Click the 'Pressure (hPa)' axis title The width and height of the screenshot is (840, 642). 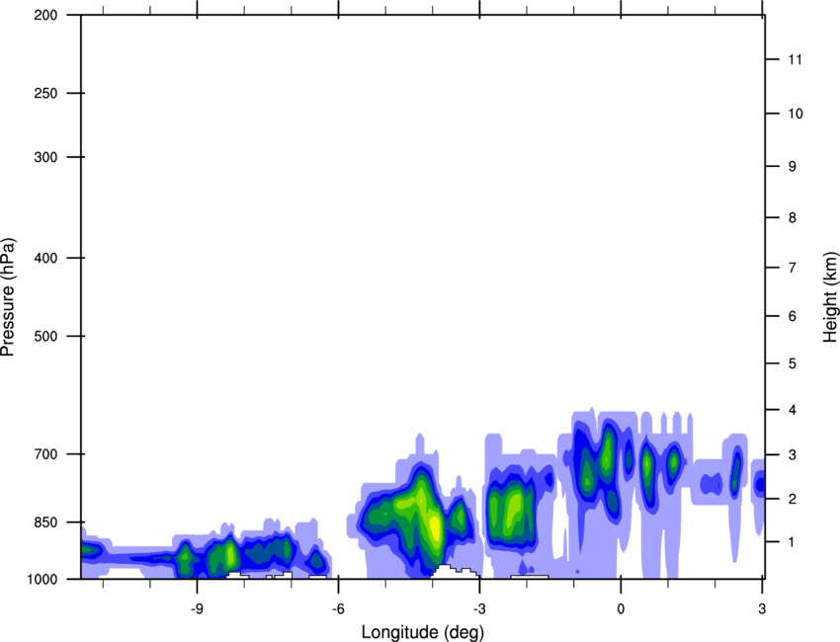click(x=8, y=297)
